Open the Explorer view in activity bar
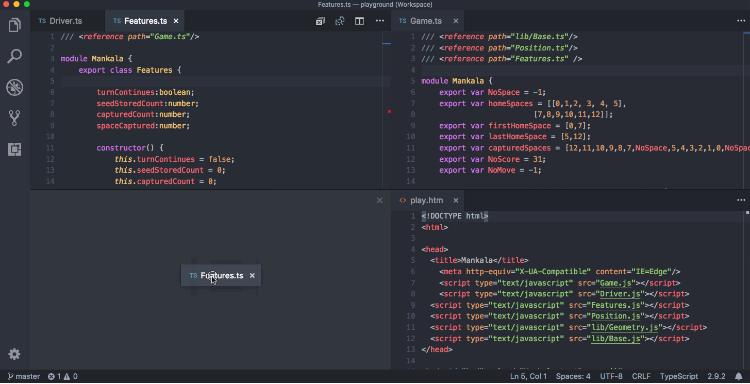 coord(15,25)
